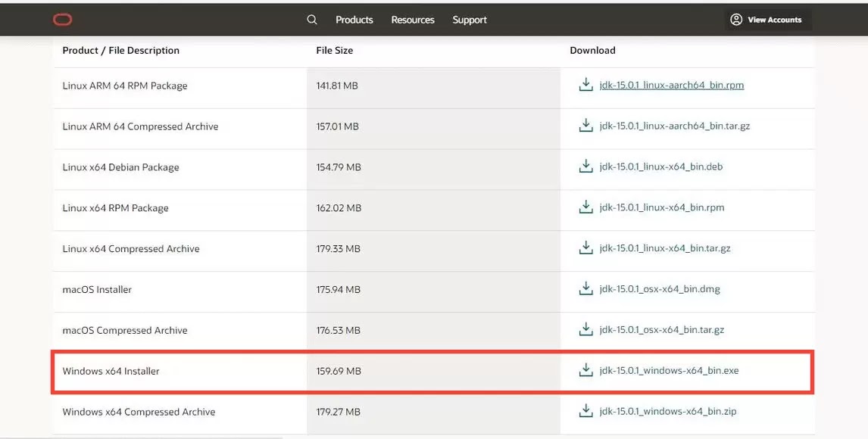Image resolution: width=868 pixels, height=439 pixels.
Task: Open the Resources menu
Action: 413,20
